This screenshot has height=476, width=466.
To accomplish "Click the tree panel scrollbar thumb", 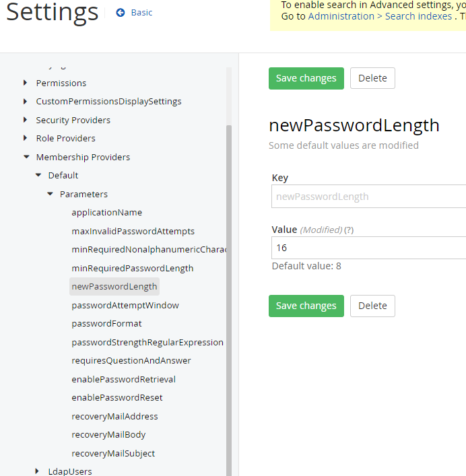I will pos(229,300).
